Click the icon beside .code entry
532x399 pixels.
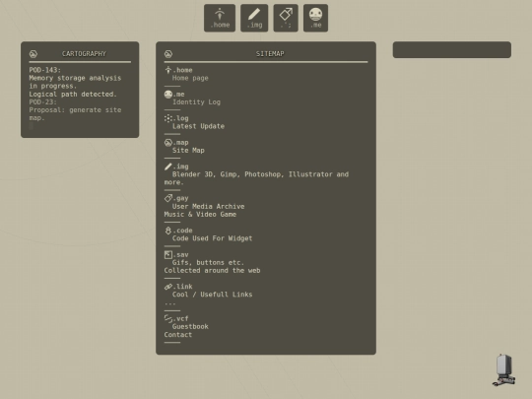(168, 231)
